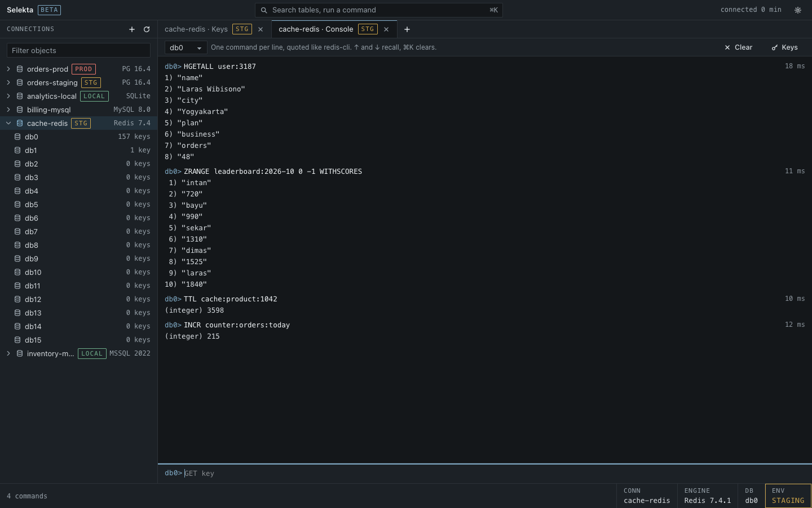Click the orders-staging database icon

pyautogui.click(x=20, y=82)
